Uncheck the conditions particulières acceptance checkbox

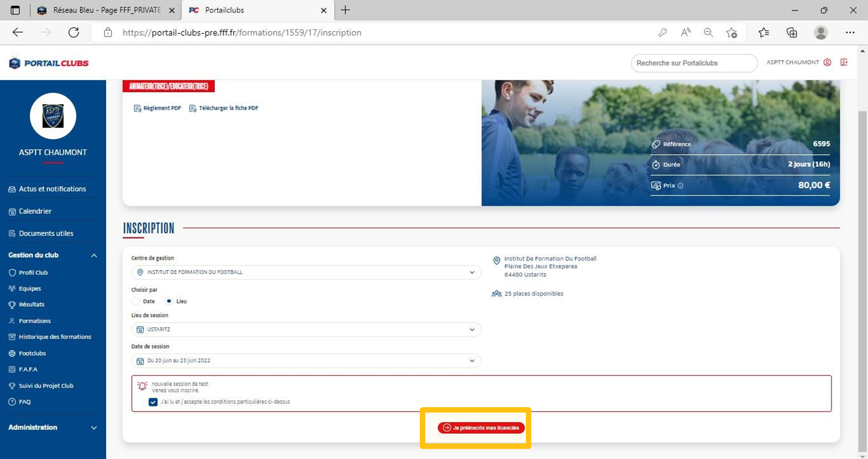[153, 402]
